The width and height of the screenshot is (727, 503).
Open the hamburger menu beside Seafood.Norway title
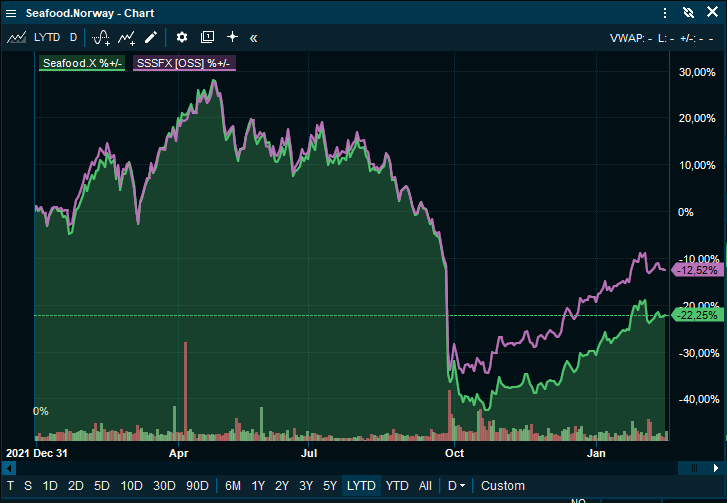click(11, 14)
